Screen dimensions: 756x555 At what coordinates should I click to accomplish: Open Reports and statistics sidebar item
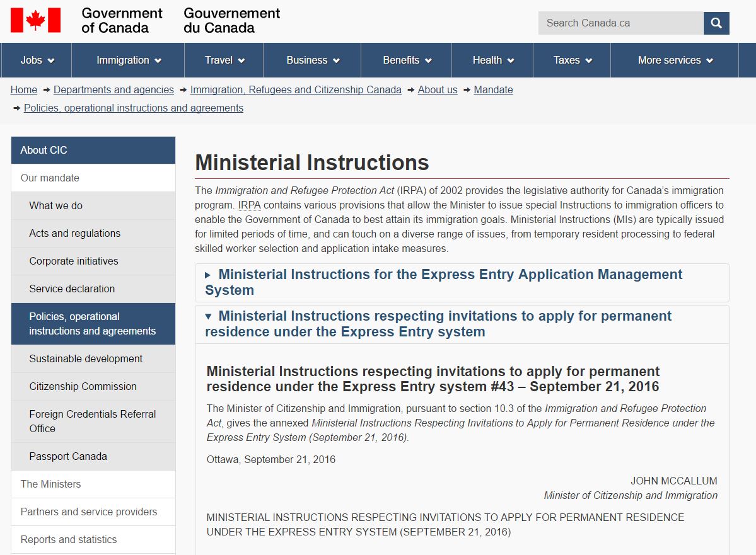point(69,540)
